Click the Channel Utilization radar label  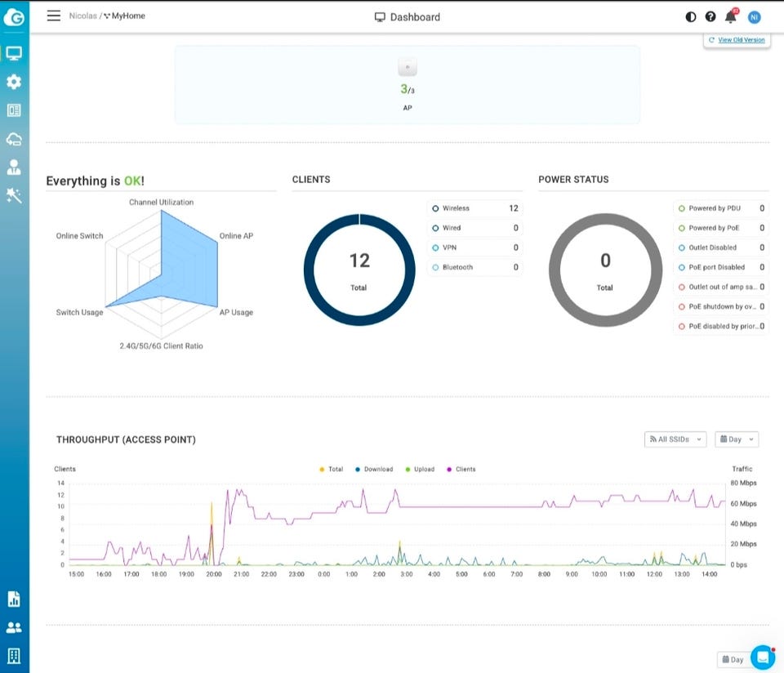click(161, 202)
